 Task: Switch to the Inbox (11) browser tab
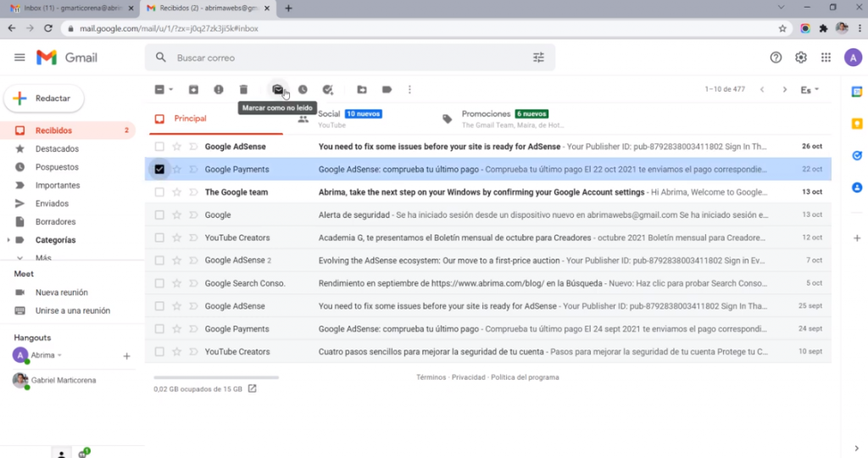tap(72, 8)
